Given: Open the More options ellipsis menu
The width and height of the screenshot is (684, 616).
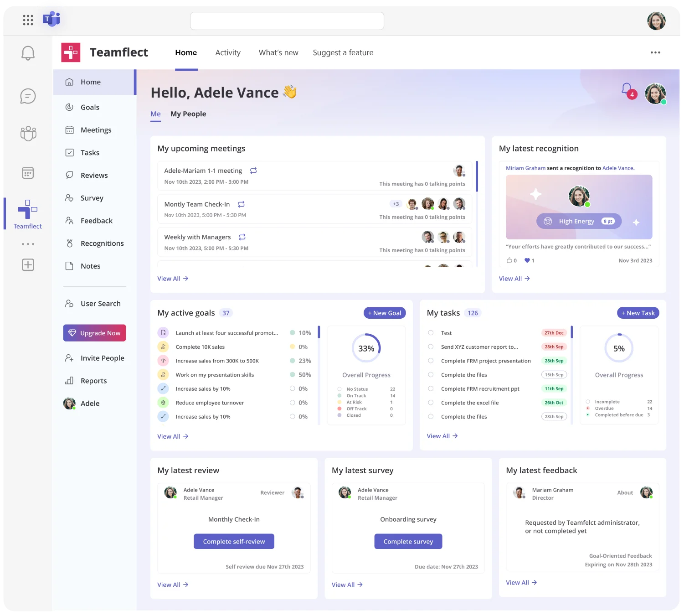Looking at the screenshot, I should tap(655, 52).
